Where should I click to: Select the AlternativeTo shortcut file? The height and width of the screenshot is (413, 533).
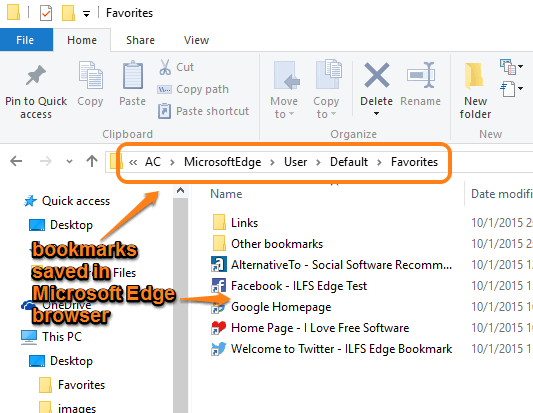(x=331, y=265)
